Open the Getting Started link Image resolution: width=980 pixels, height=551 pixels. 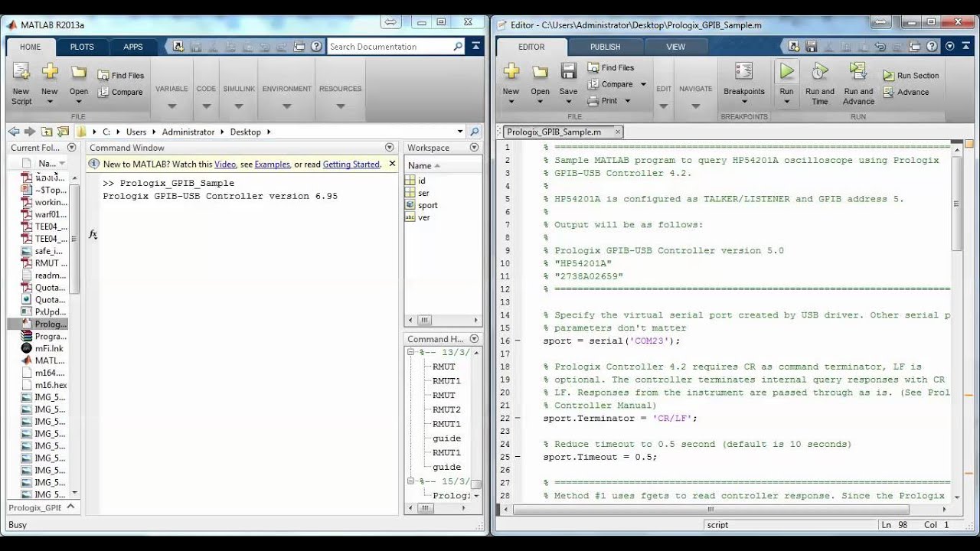pos(351,165)
